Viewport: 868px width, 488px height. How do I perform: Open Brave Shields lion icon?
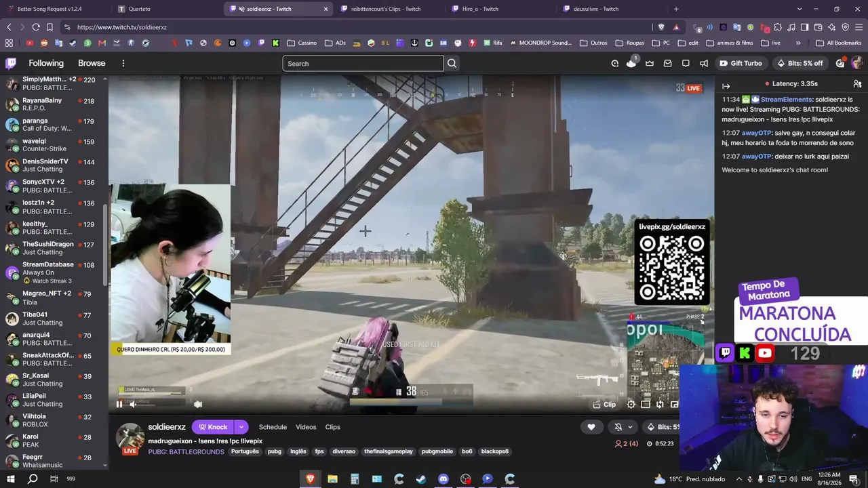[x=661, y=27]
